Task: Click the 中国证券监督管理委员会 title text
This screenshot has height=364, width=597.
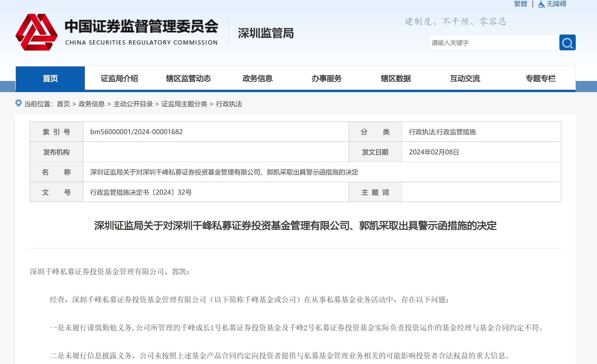Action: (x=141, y=26)
